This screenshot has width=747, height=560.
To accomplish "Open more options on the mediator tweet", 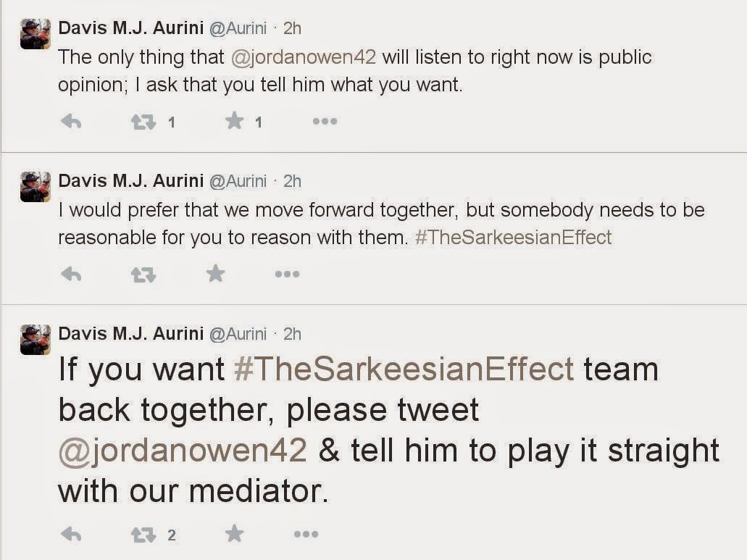I will tap(306, 535).
